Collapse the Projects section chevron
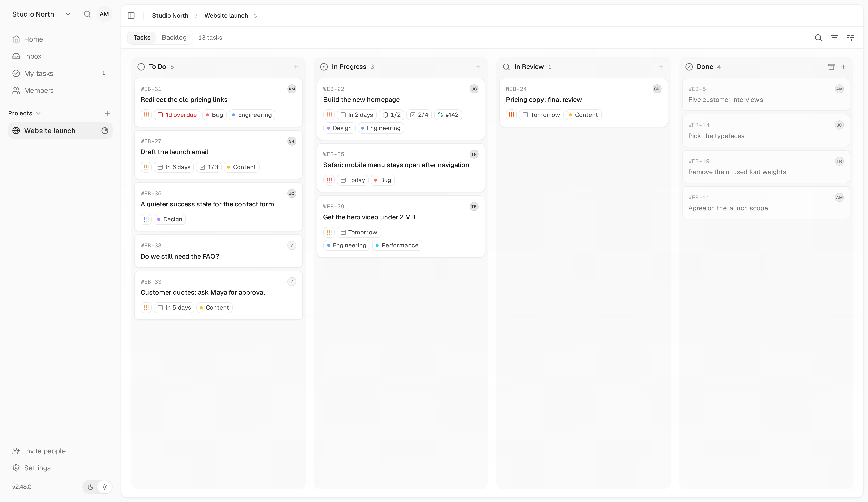 pyautogui.click(x=38, y=113)
